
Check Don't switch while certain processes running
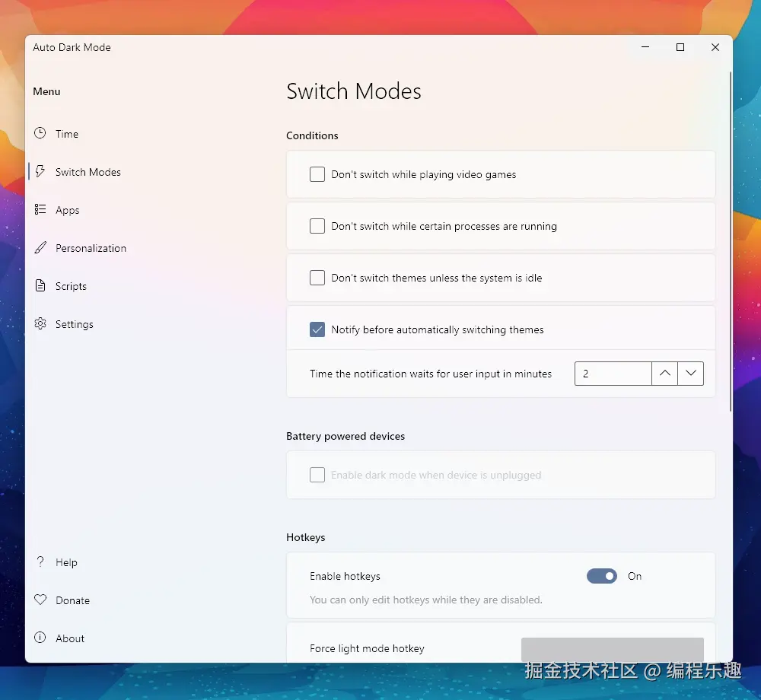click(x=317, y=226)
